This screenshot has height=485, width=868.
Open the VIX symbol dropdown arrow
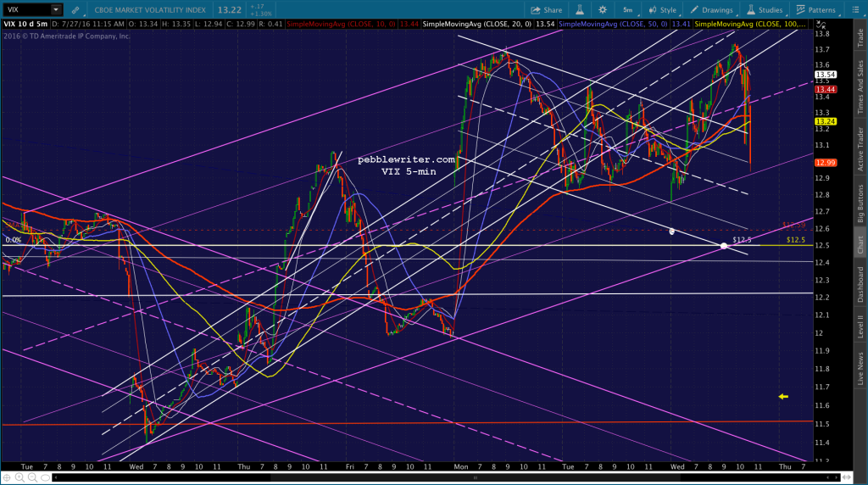pyautogui.click(x=56, y=9)
